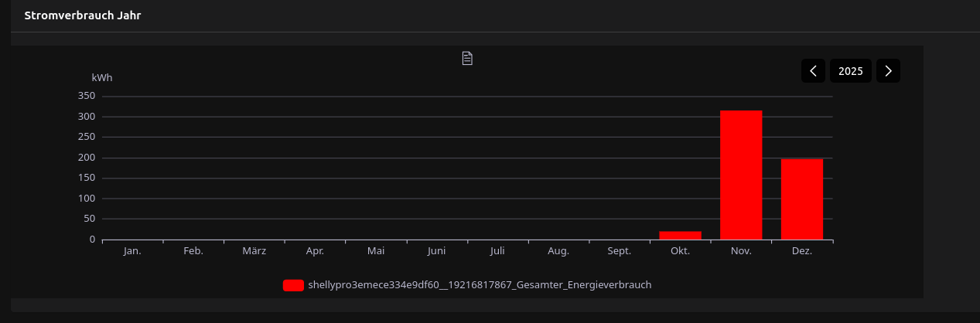Go to previous year with left chevron

[813, 71]
